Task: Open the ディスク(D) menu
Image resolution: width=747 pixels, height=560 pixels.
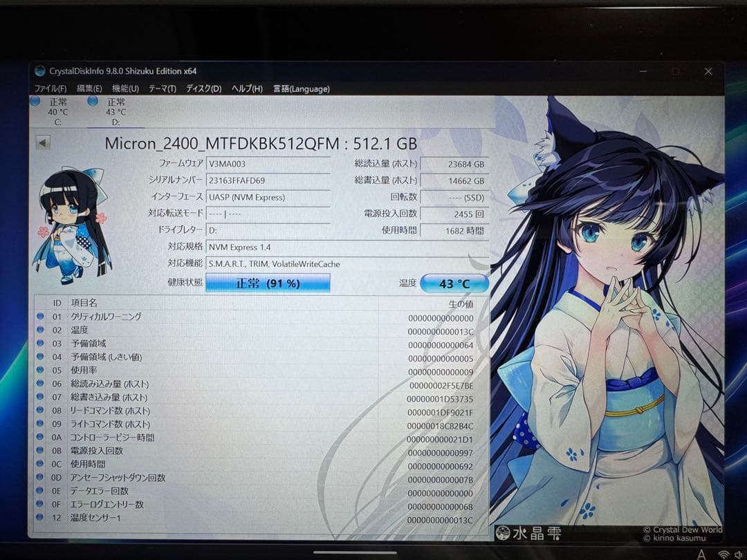Action: click(x=203, y=88)
